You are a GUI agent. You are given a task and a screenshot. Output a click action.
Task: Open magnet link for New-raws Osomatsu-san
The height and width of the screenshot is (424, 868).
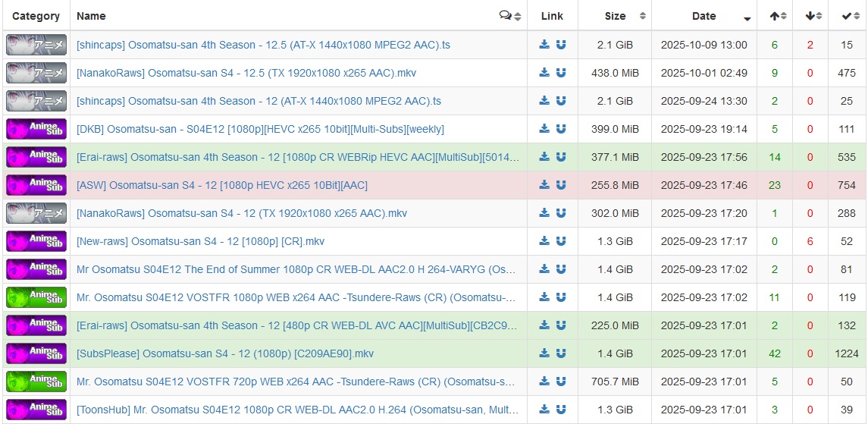[561, 241]
